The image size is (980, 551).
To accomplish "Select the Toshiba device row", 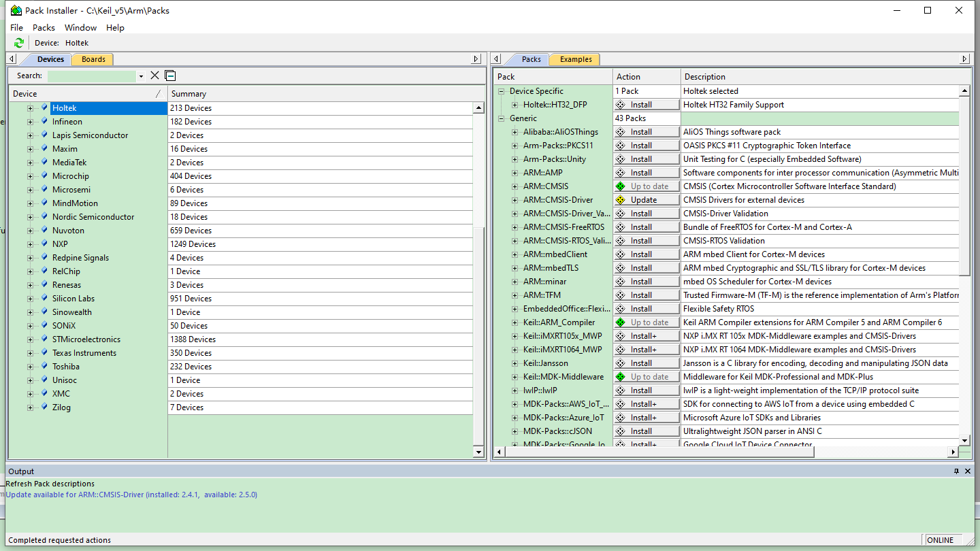I will [x=241, y=367].
